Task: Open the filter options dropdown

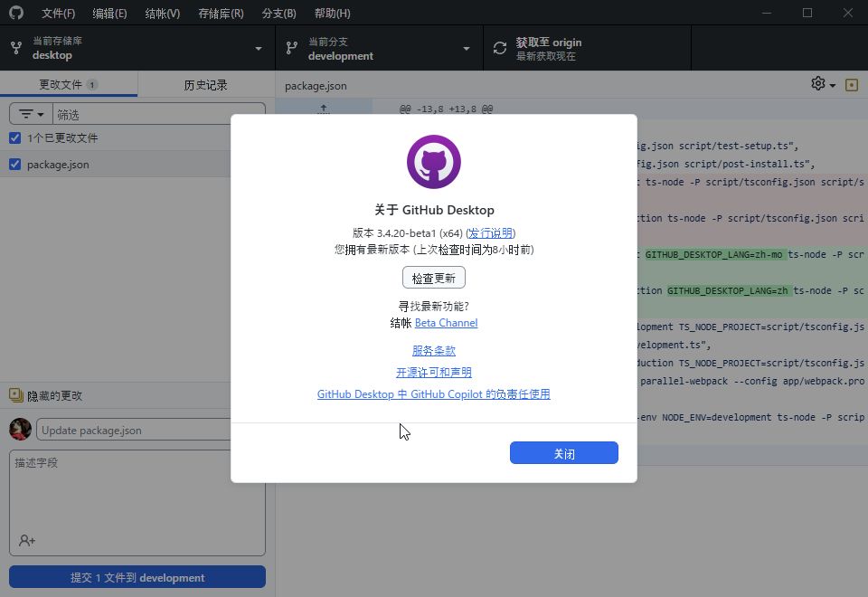Action: (31, 114)
